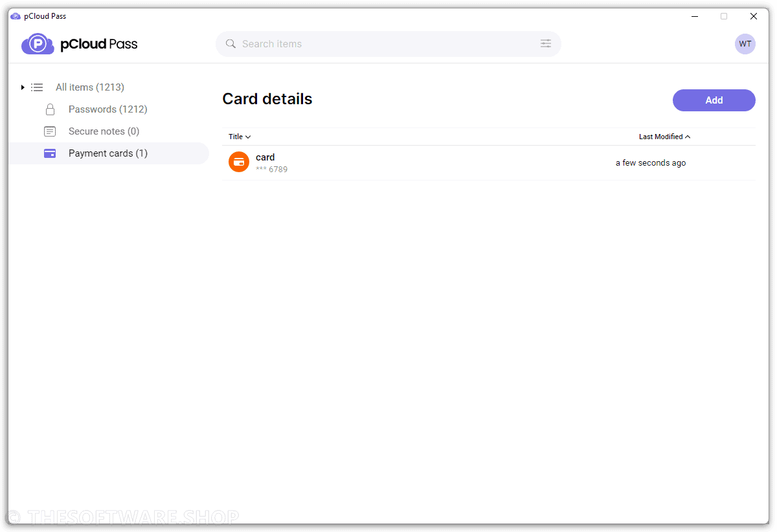Click the Secure notes icon

click(50, 131)
